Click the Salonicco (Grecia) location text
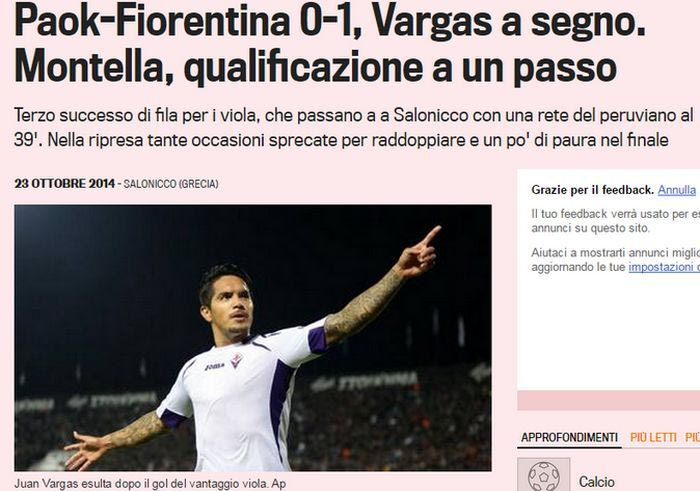The height and width of the screenshot is (491, 700). tap(171, 184)
